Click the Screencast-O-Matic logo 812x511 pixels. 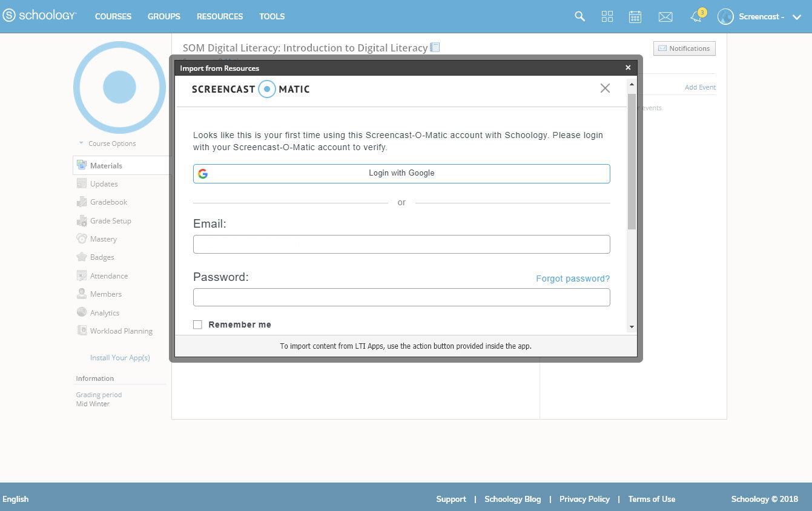[x=251, y=89]
